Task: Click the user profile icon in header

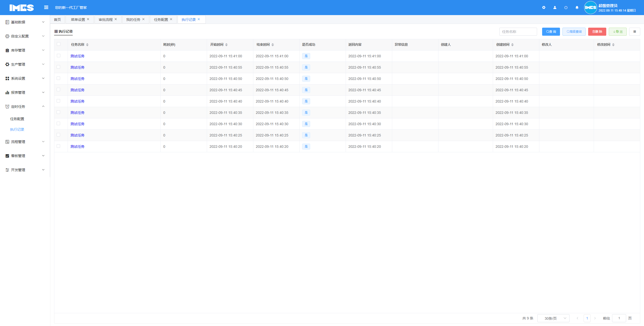Action: pos(555,8)
